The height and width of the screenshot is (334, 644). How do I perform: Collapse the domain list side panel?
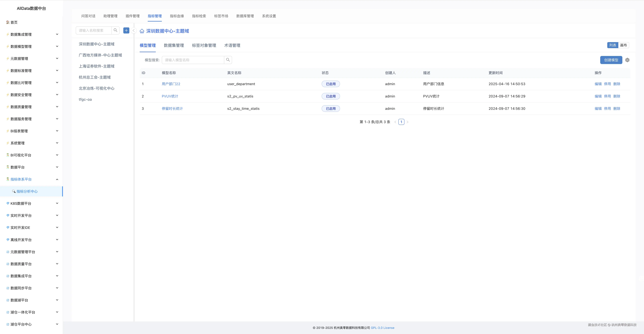(134, 30)
